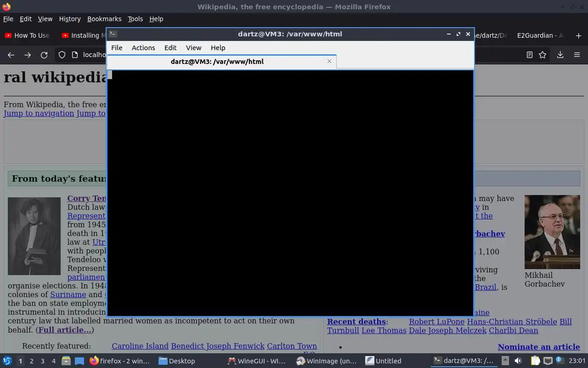The height and width of the screenshot is (368, 588).
Task: Click the update notifier tray icon
Action: (560, 361)
